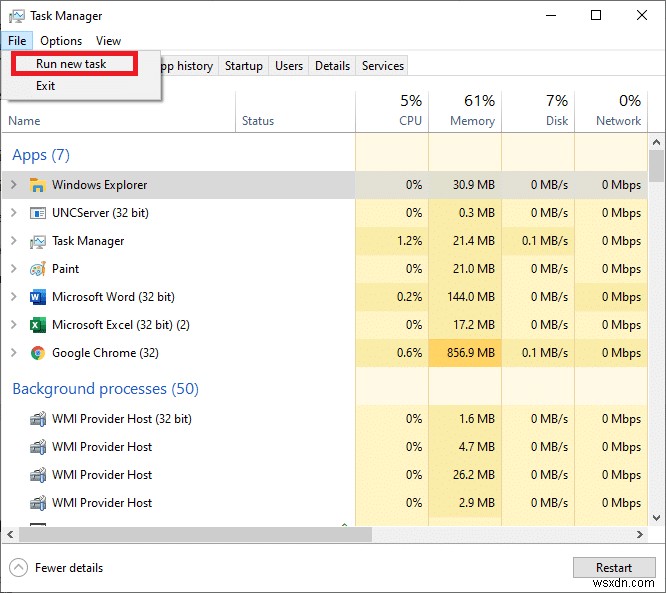
Task: Click the horizontal scrollbar thumb
Action: click(195, 534)
